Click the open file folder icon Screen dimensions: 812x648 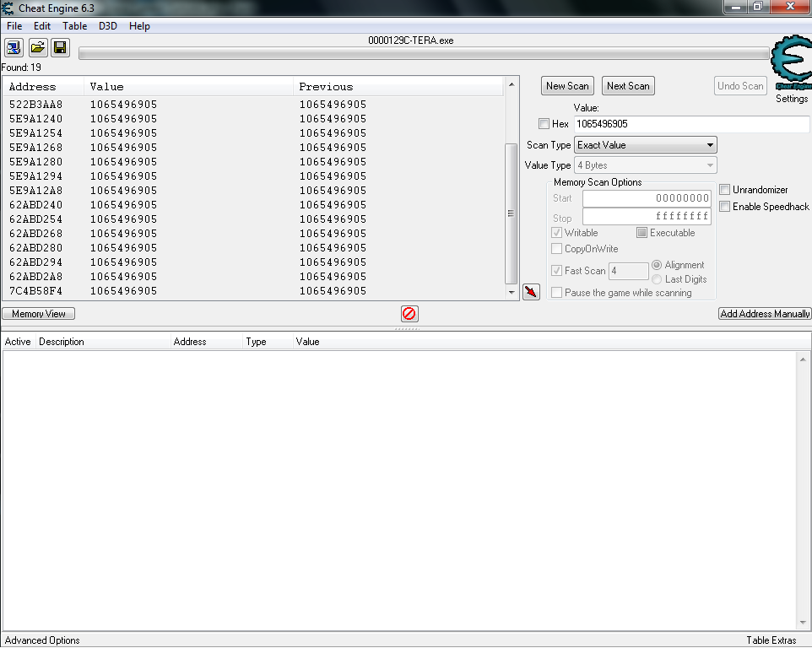37,47
